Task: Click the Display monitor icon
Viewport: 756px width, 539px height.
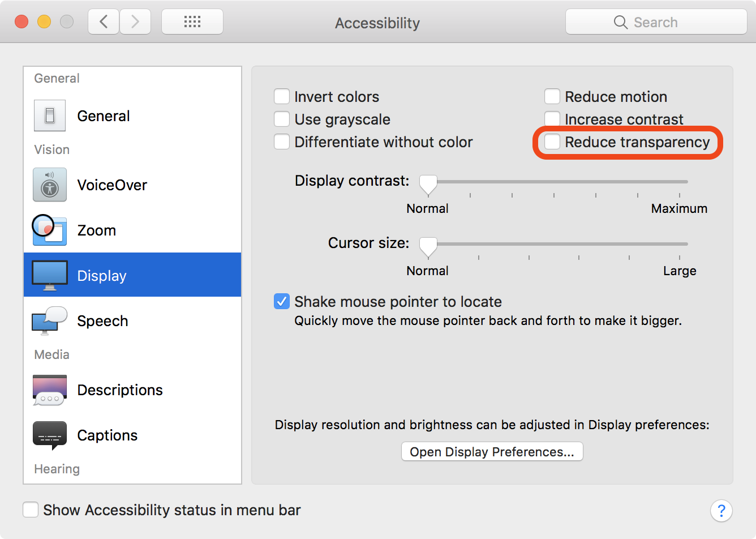Action: coord(50,275)
